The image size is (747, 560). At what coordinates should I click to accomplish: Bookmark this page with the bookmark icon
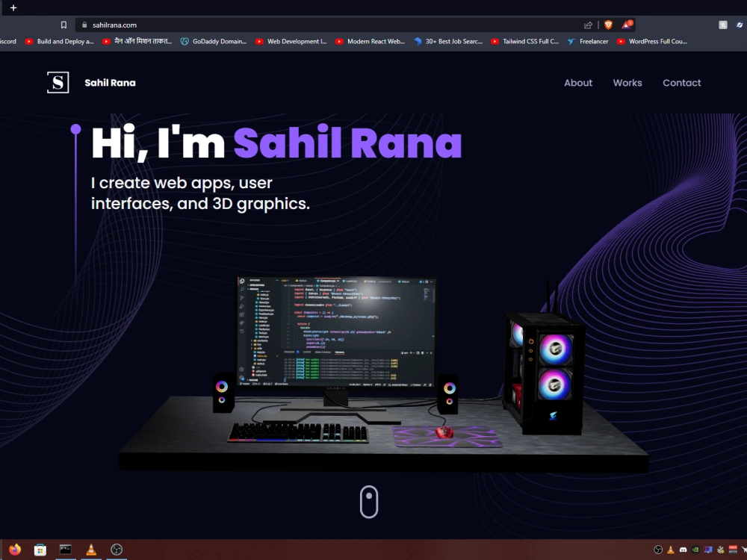[x=63, y=25]
